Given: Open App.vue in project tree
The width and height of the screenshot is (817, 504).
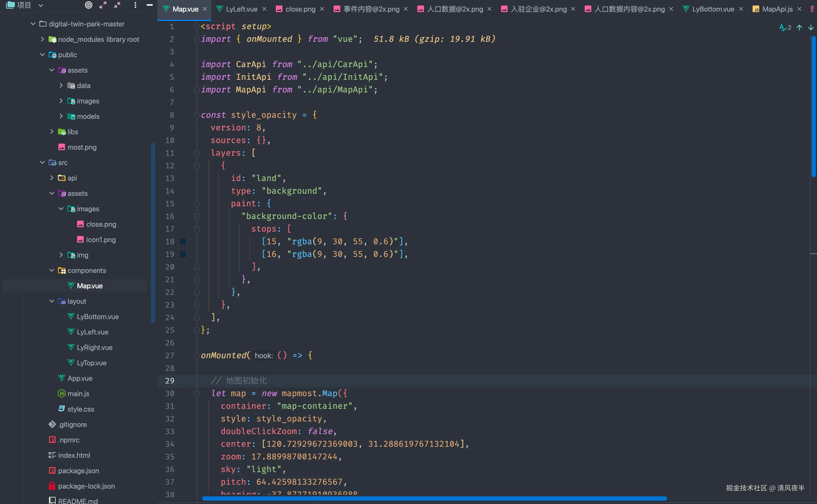Looking at the screenshot, I should click(x=80, y=378).
